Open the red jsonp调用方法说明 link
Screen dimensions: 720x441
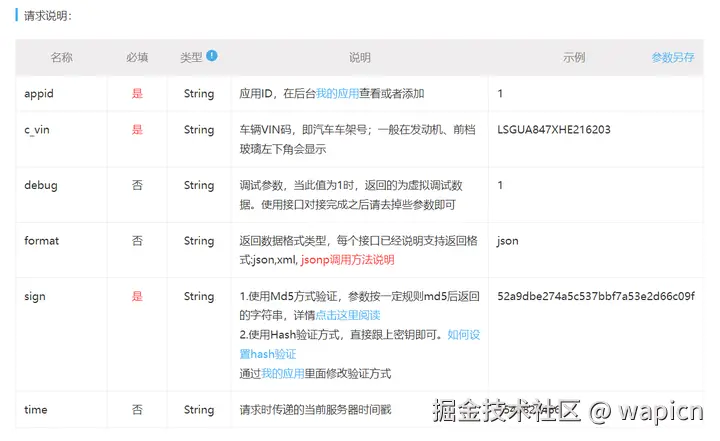pyautogui.click(x=348, y=260)
